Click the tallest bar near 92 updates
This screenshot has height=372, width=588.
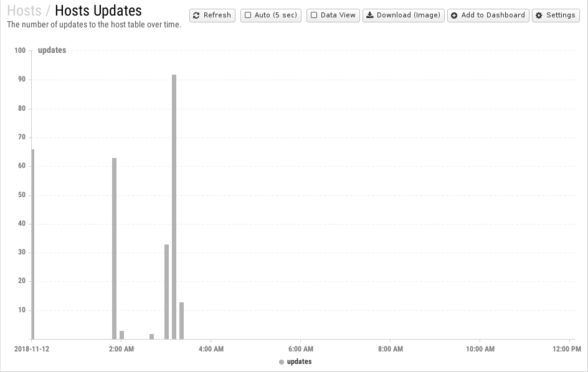point(174,207)
